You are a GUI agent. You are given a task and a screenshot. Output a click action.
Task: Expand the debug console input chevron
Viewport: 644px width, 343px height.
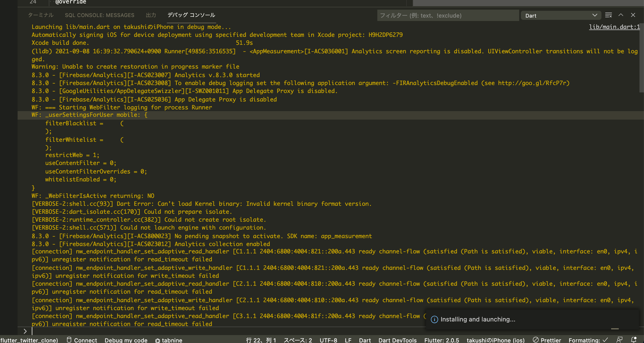point(25,331)
